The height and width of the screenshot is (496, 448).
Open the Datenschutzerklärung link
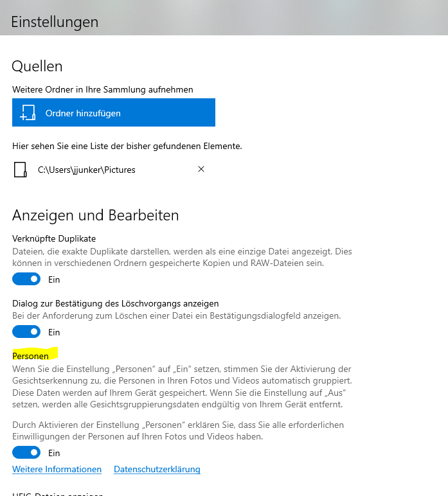pyautogui.click(x=157, y=469)
